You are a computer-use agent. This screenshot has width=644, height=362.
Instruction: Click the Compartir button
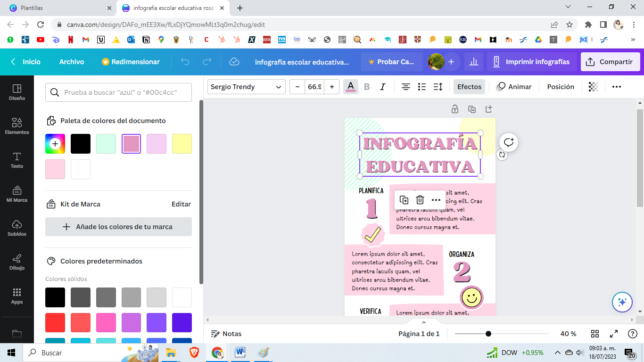point(611,62)
